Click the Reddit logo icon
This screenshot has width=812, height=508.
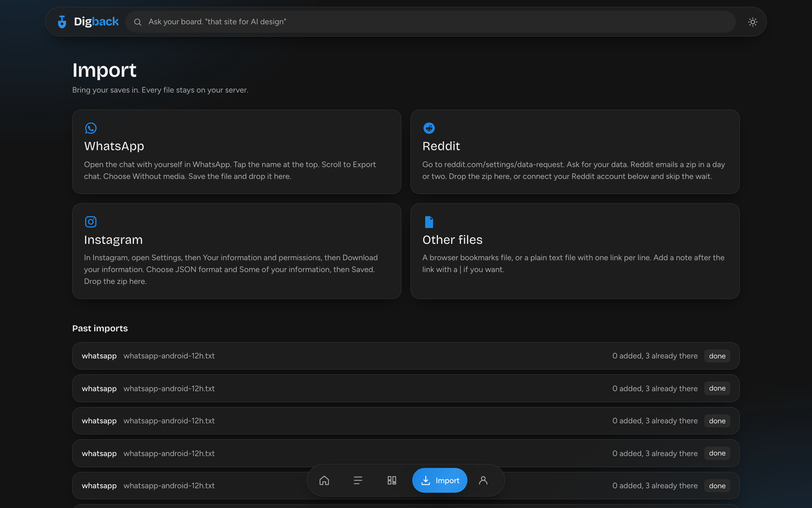(x=429, y=128)
